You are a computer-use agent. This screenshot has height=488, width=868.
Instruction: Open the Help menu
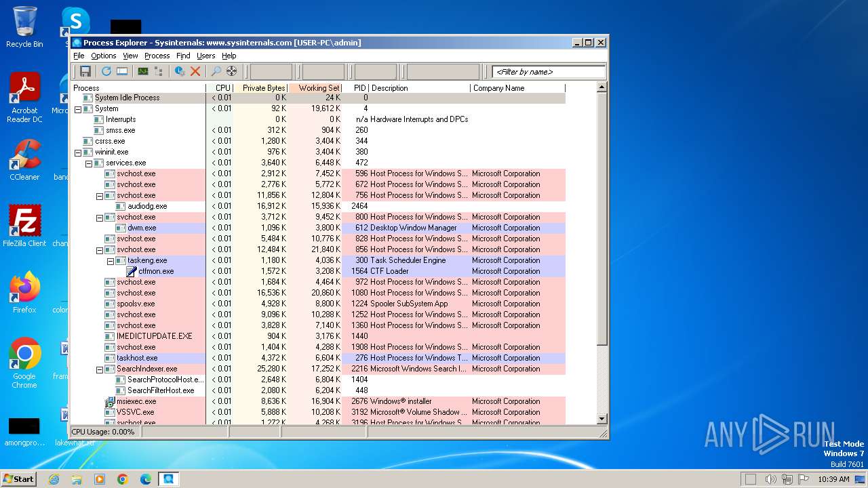(229, 56)
